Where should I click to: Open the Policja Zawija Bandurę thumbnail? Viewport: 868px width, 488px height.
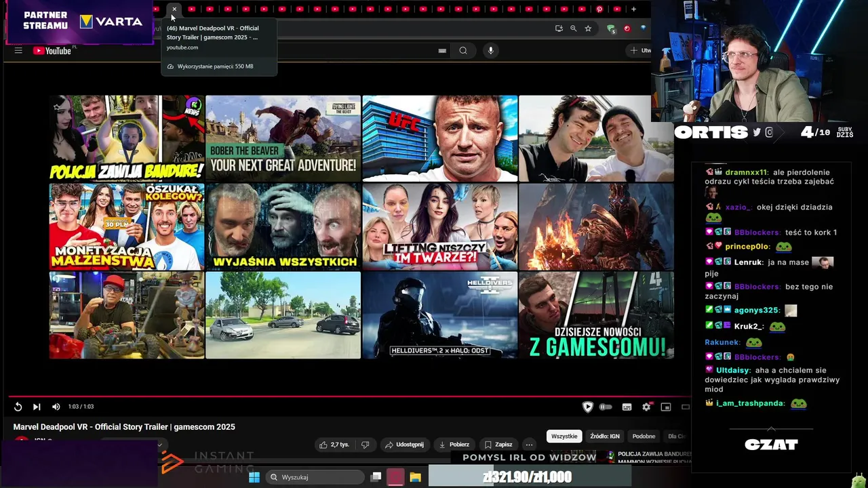[127, 138]
